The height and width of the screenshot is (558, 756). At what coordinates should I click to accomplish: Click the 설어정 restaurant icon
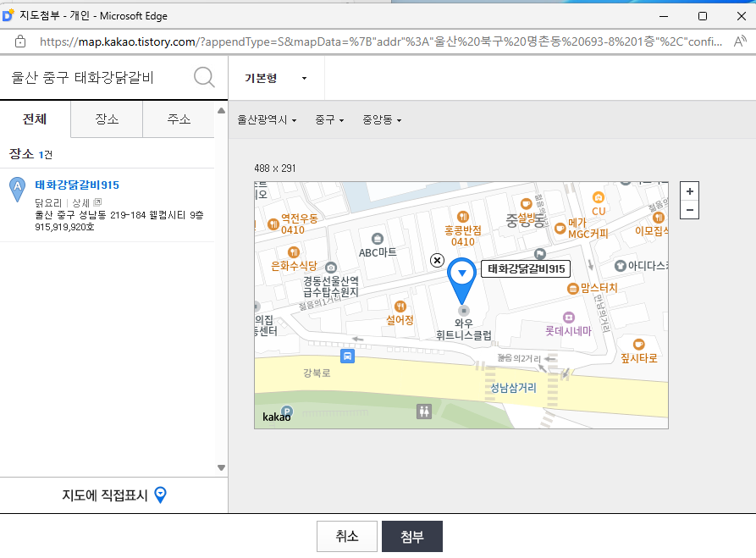click(400, 307)
